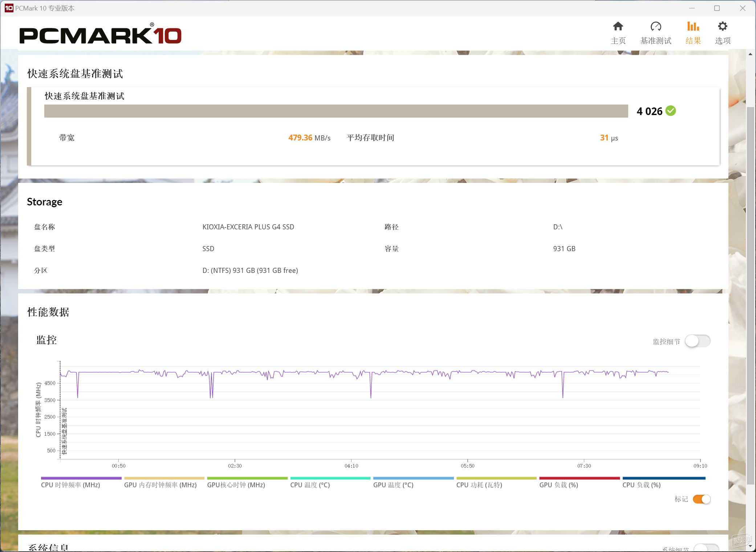Click the 4 026 benchmark score
The width and height of the screenshot is (756, 552).
pos(649,111)
